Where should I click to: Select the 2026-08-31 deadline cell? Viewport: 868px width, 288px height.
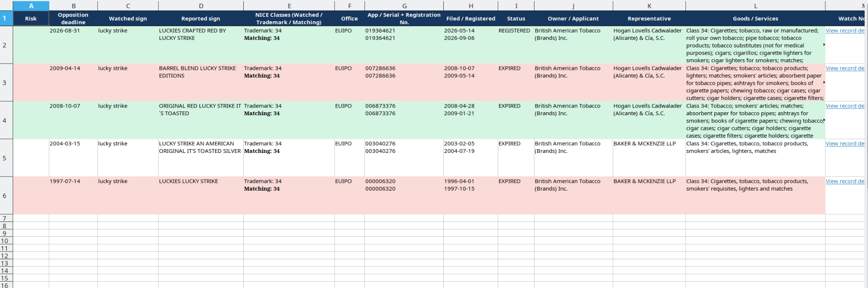tap(73, 45)
